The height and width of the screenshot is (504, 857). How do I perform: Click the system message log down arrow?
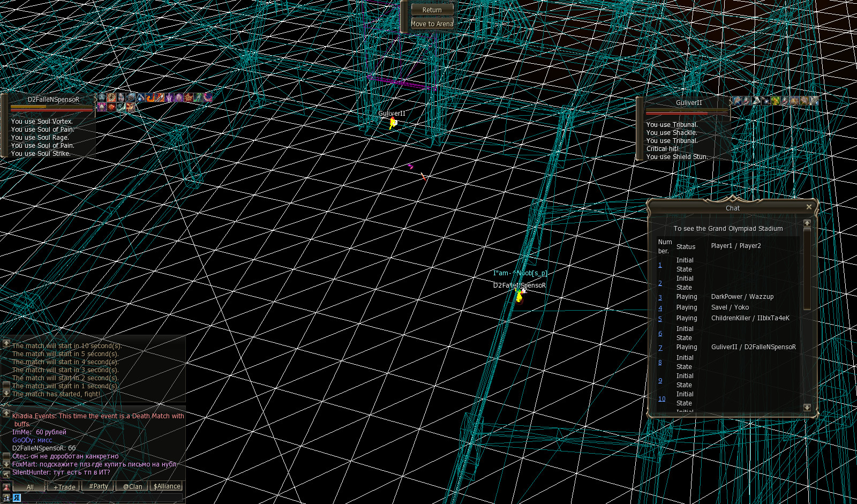point(6,393)
